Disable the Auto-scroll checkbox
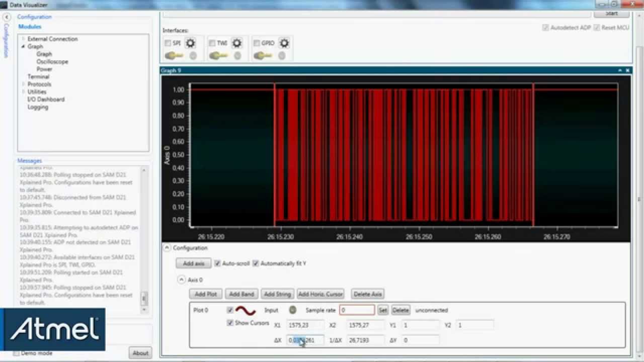This screenshot has height=362, width=644. click(217, 263)
